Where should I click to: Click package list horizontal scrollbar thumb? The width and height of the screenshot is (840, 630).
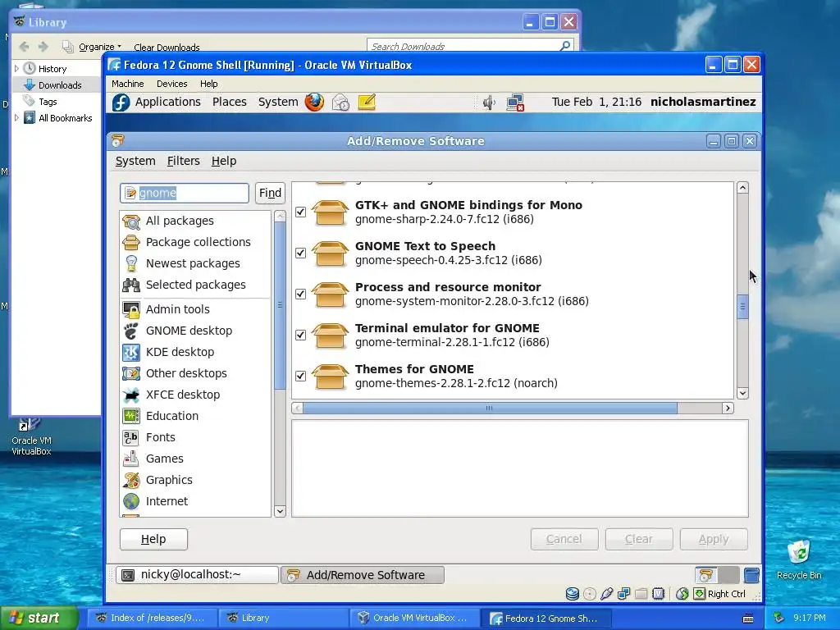490,409
